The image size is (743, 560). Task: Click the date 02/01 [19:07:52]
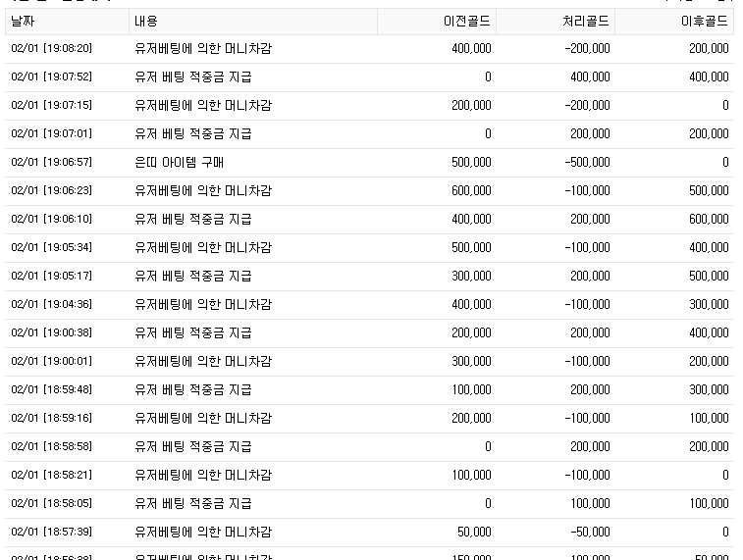52,76
